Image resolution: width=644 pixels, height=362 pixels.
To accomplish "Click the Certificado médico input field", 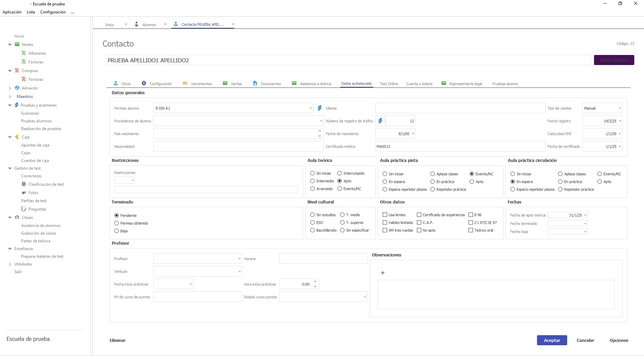I will pyautogui.click(x=460, y=146).
